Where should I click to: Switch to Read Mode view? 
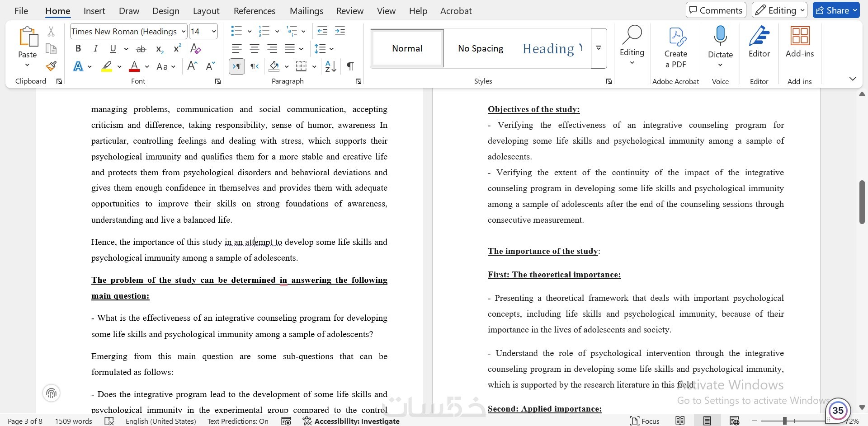coord(680,421)
